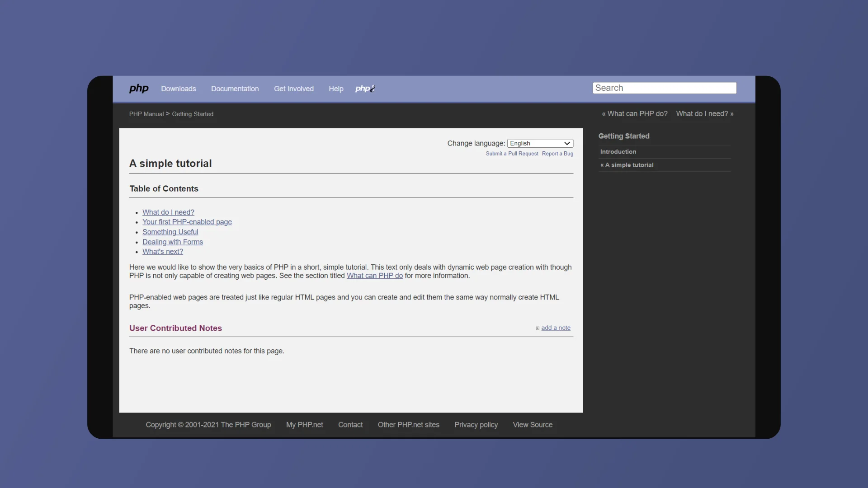Click the PHP logo in the header

139,89
